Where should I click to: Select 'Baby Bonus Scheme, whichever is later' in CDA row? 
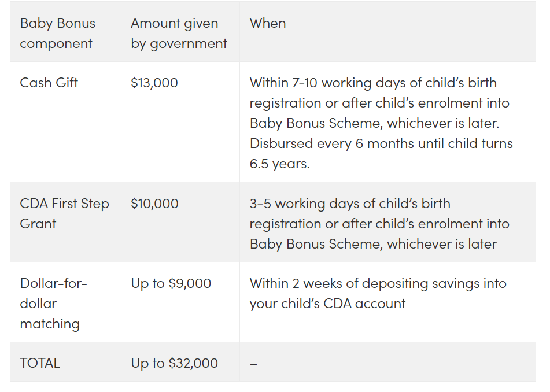tap(373, 244)
